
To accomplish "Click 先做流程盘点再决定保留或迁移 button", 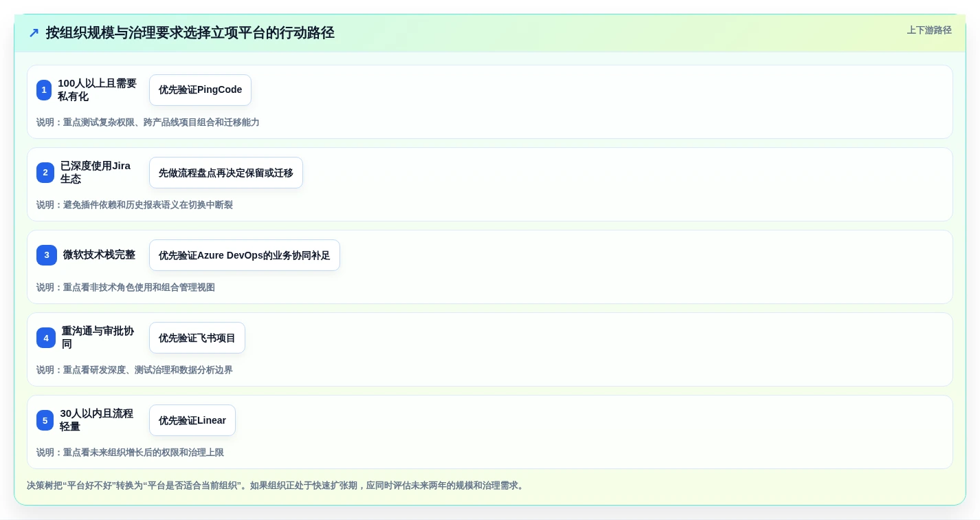I will point(226,173).
